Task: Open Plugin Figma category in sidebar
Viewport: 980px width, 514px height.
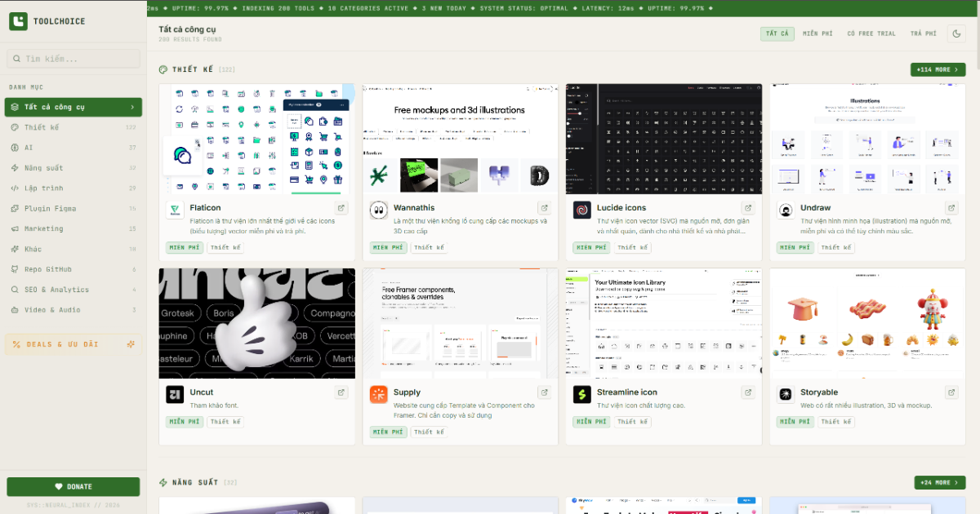Action: [x=73, y=209]
